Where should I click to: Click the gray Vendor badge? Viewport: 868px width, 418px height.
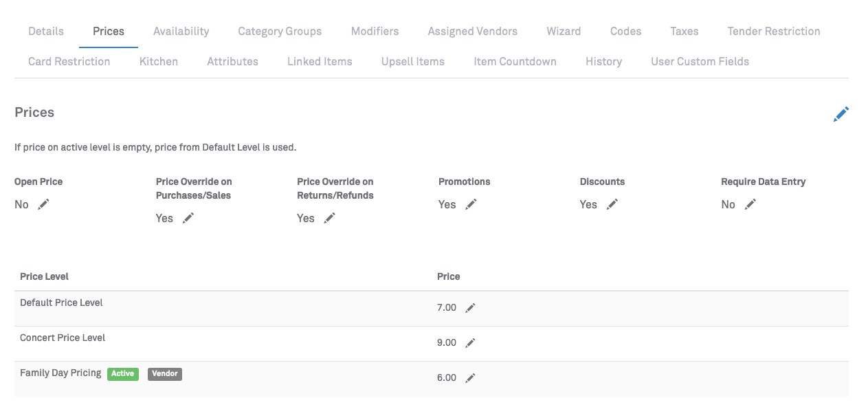point(164,374)
